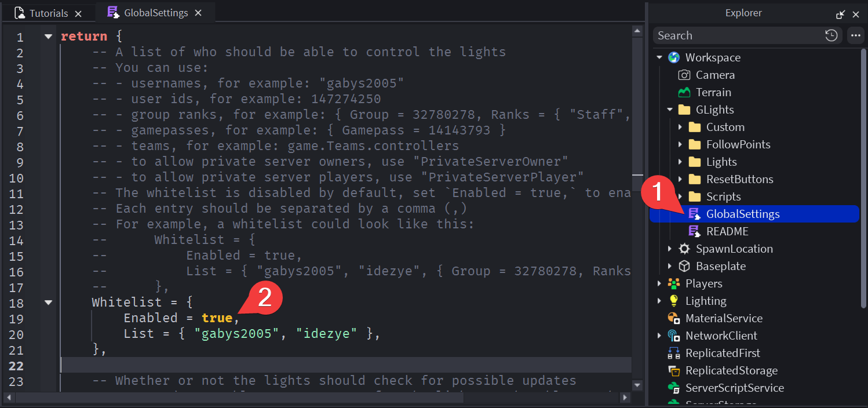Close the GlobalSettings tab
The height and width of the screenshot is (408, 868).
(199, 13)
